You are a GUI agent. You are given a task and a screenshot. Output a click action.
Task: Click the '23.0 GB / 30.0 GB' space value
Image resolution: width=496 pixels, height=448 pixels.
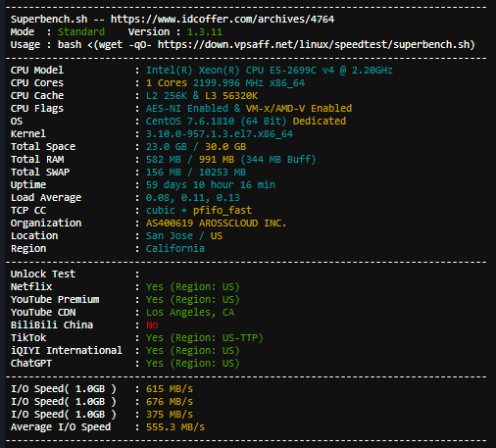coord(196,147)
